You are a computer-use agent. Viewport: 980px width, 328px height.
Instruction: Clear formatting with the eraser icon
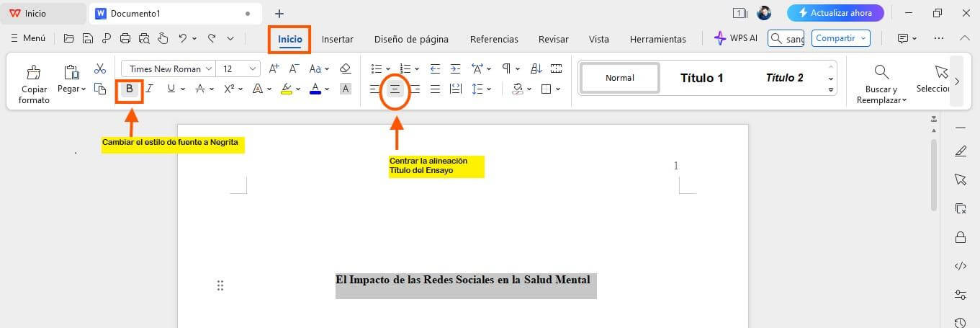(x=345, y=68)
